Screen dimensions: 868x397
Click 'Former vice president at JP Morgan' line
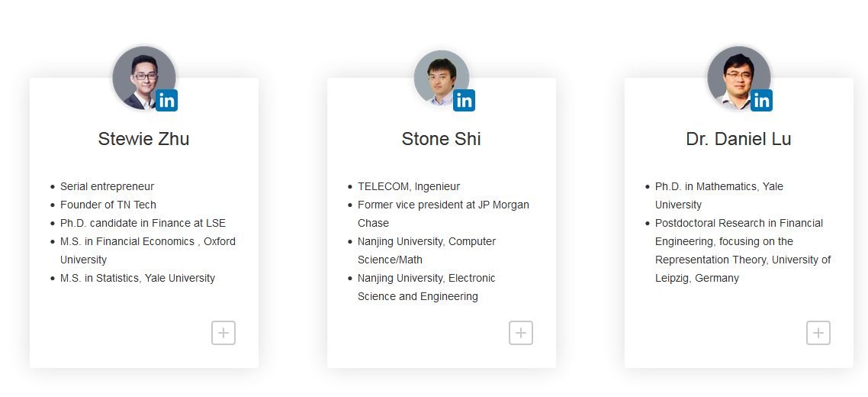443,205
